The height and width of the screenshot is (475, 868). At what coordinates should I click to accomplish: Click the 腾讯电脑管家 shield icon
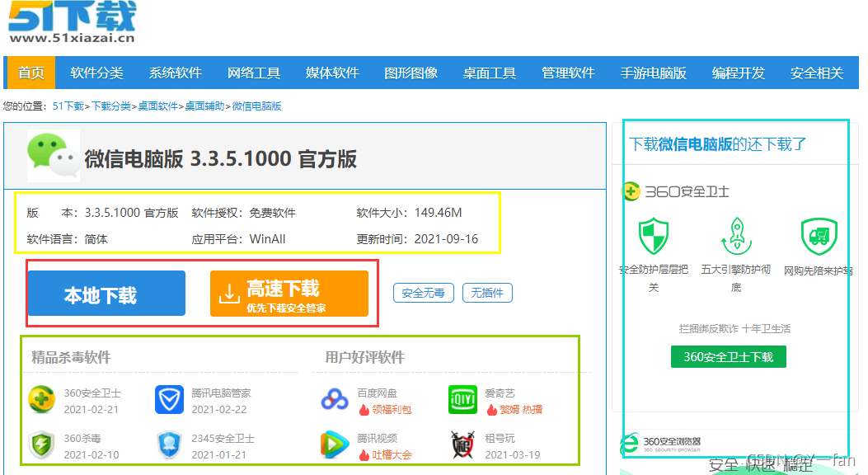click(x=169, y=400)
